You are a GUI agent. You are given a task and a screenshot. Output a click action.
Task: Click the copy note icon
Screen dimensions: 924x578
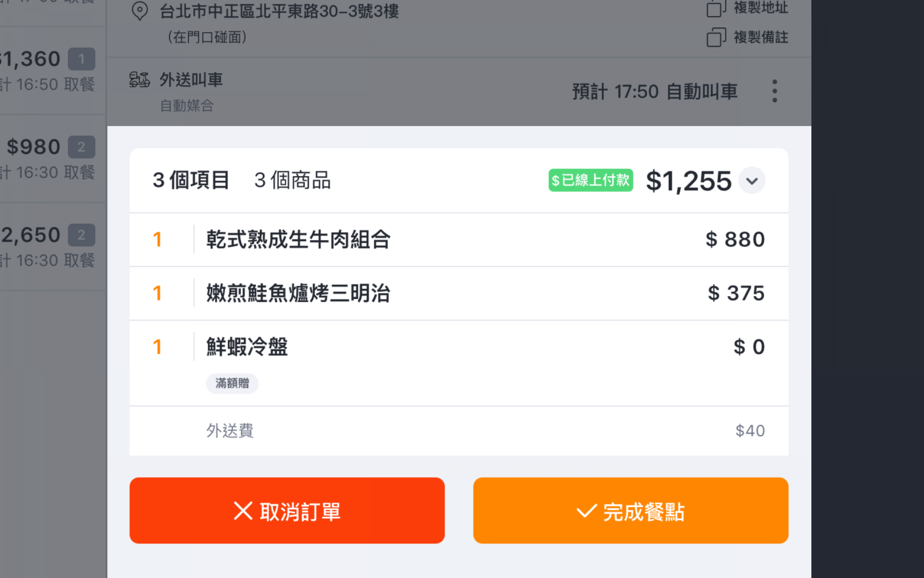(716, 37)
